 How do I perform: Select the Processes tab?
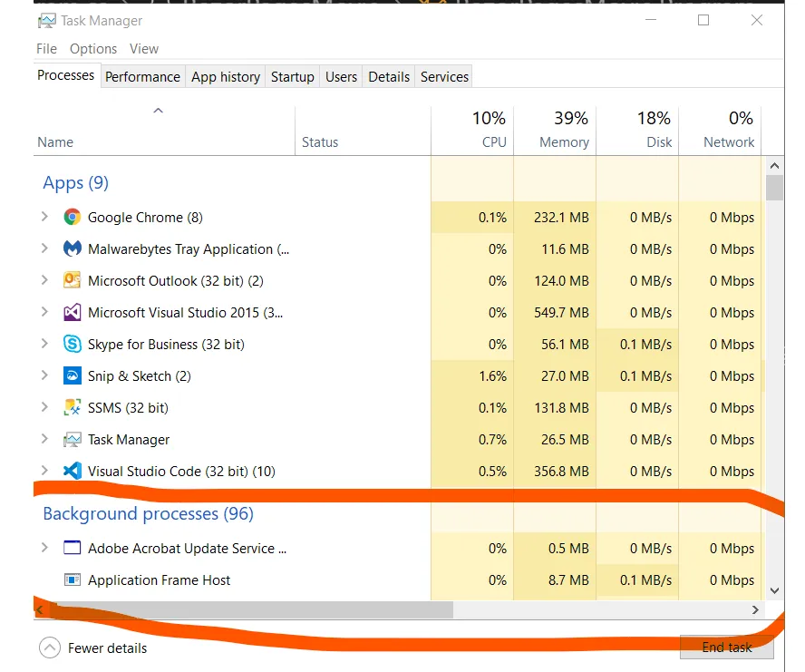[x=65, y=75]
